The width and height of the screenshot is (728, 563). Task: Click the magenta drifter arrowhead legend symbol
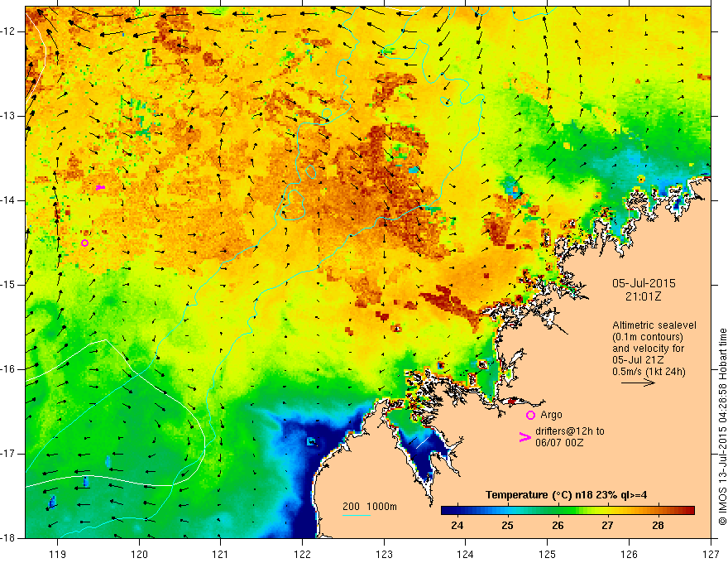(524, 437)
